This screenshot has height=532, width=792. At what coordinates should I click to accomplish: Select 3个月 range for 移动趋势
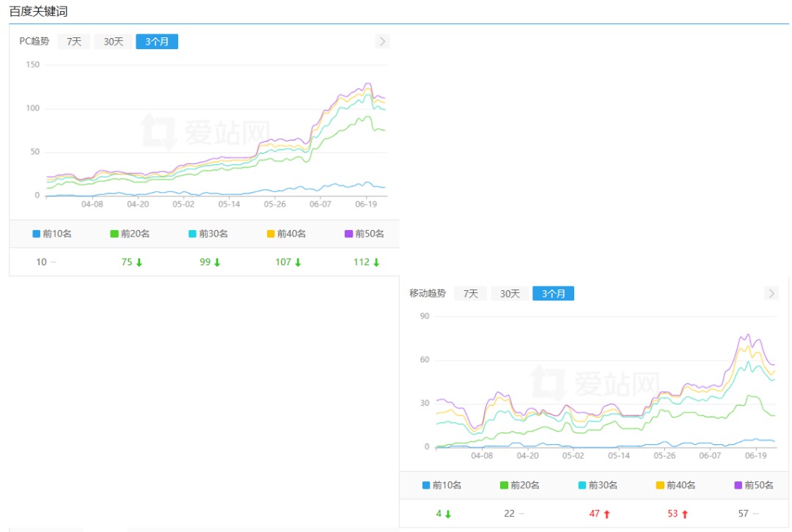554,294
